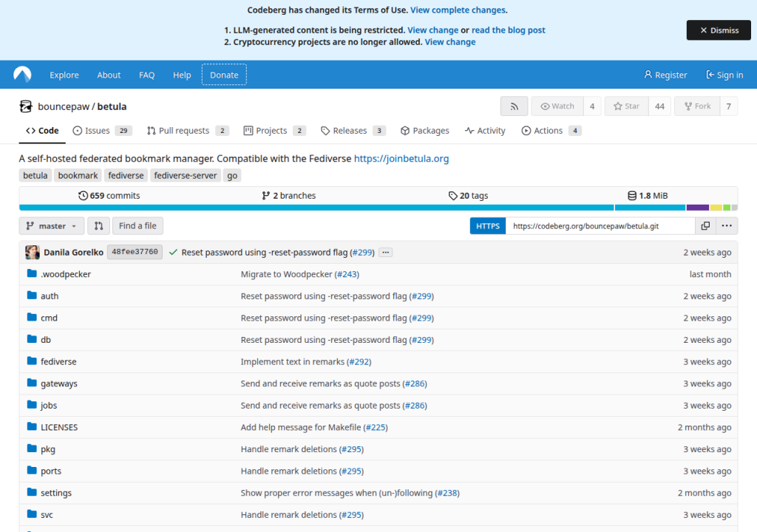Viewport: 757px width, 532px height.
Task: Switch to the Issues tab
Action: click(x=102, y=131)
